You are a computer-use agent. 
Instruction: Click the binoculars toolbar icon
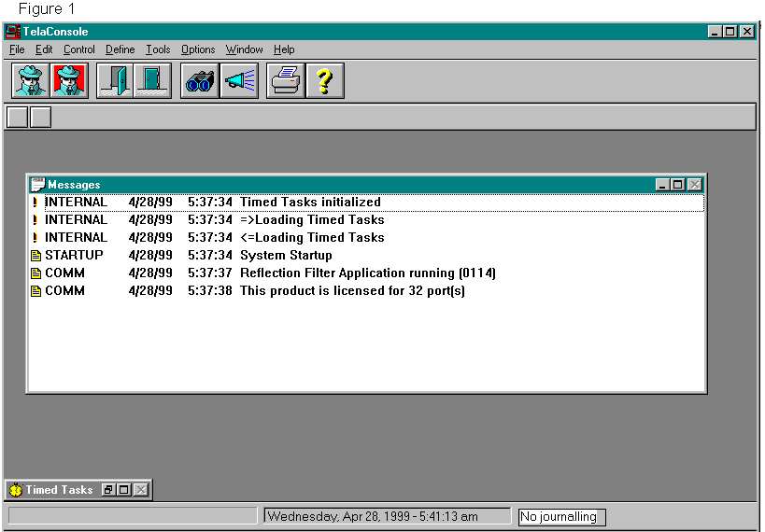199,81
